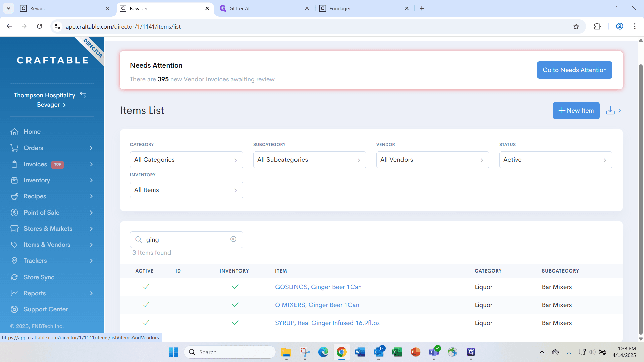Click the Stores & Markets storefront icon
The image size is (644, 362).
(14, 229)
